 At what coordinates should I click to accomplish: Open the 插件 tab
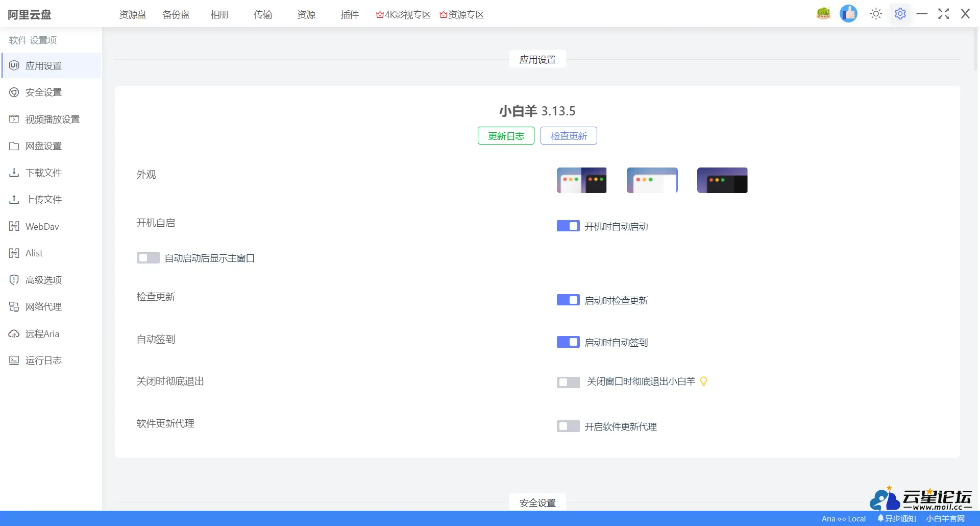[350, 14]
